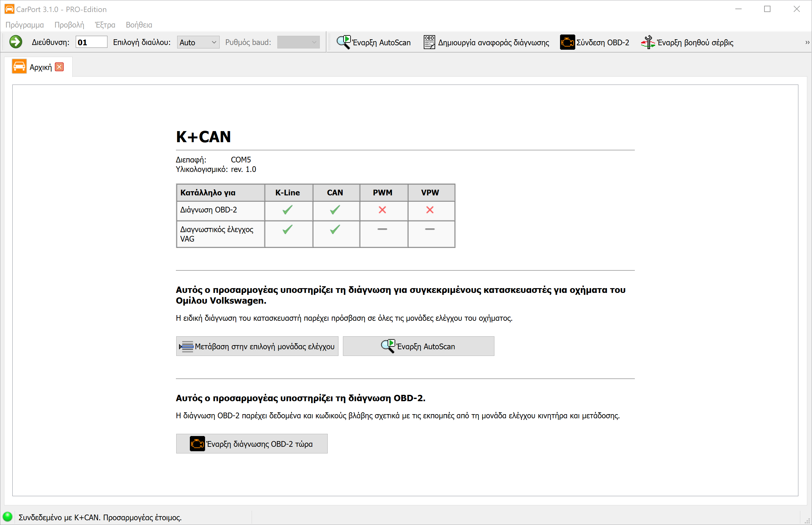812x525 pixels.
Task: Open the Επιλογή διαύλου Auto dropdown
Action: [x=198, y=42]
